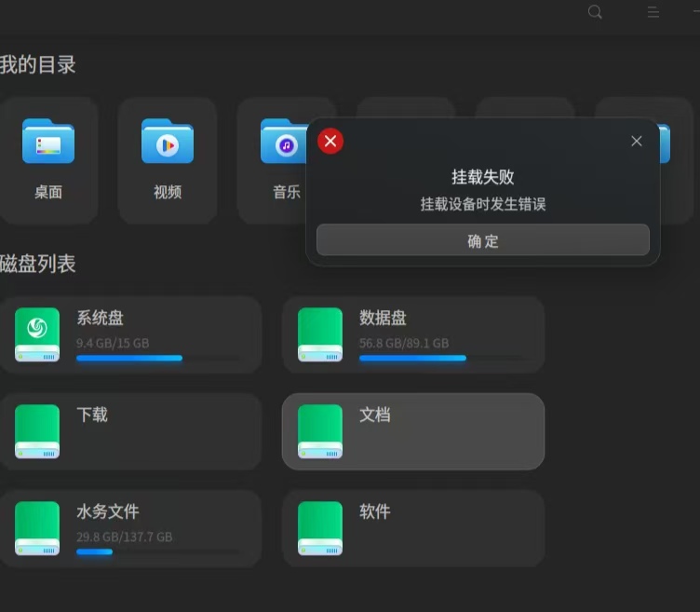Click the 下载 disk label
Viewport: 700px width, 612px height.
[92, 415]
